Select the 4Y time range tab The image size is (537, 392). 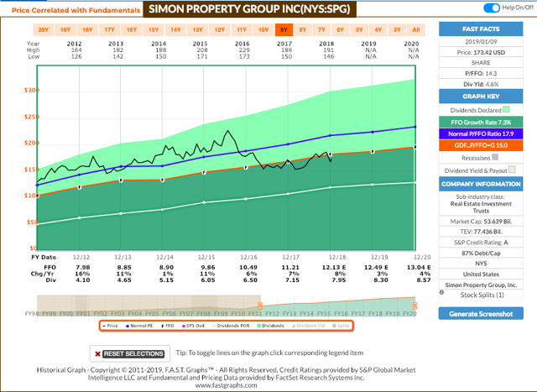pos(378,30)
